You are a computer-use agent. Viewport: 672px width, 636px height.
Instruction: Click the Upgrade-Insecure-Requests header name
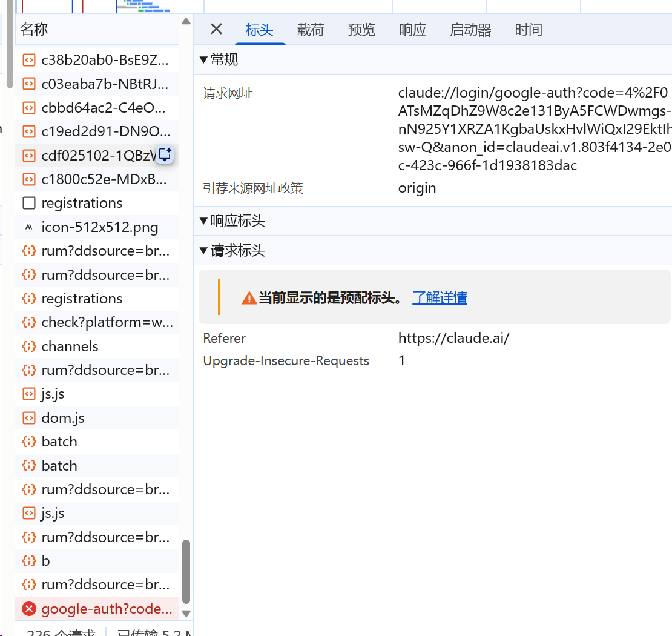coord(286,360)
